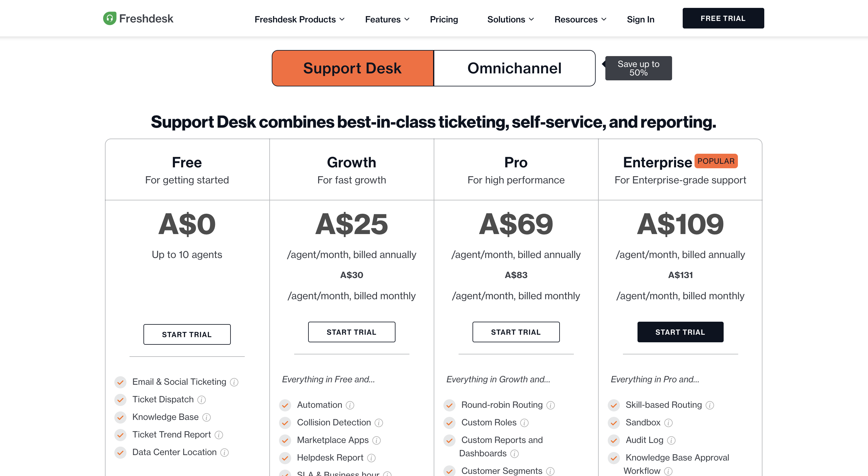Go to the Pricing page
The height and width of the screenshot is (476, 868).
[x=444, y=19]
